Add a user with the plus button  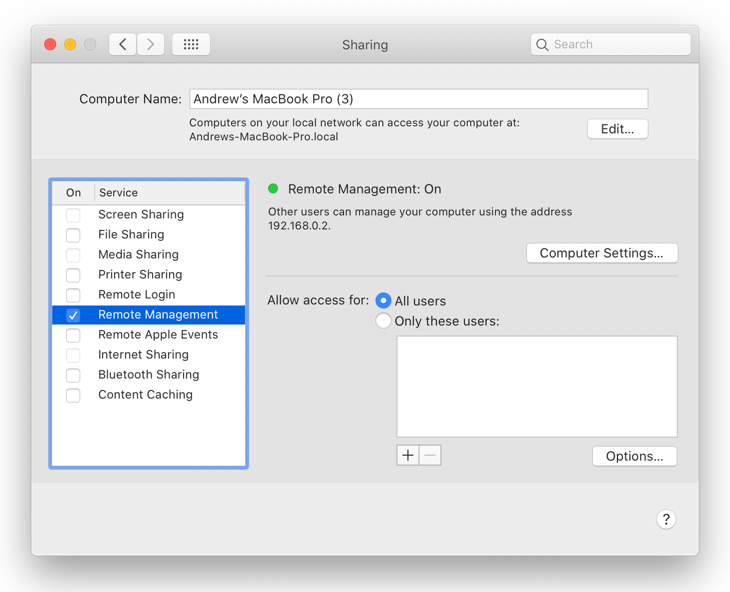[x=408, y=455]
